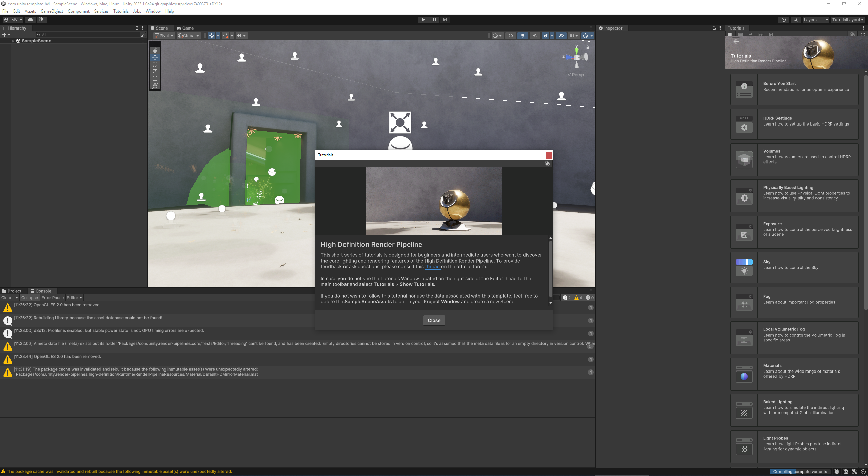Select the Rotate tool in the Scene toolbar
This screenshot has width=868, height=476.
[155, 64]
